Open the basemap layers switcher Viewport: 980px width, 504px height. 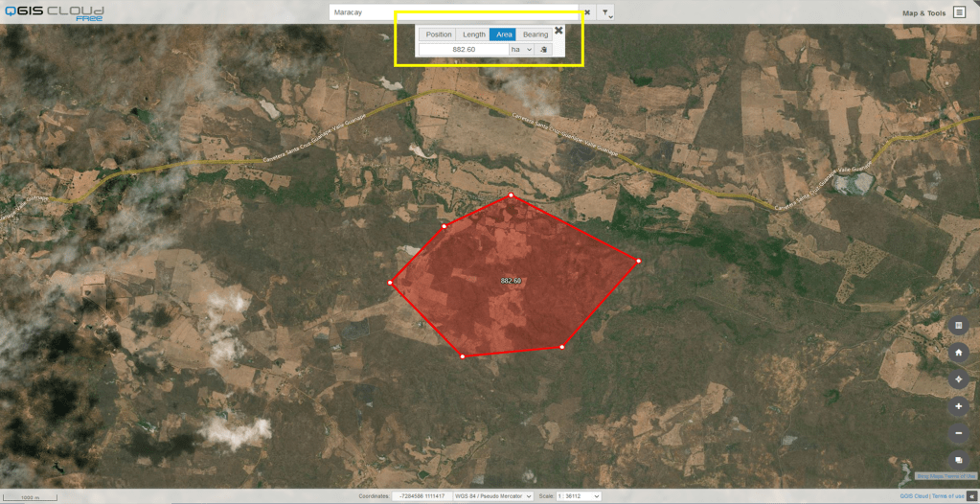[959, 460]
